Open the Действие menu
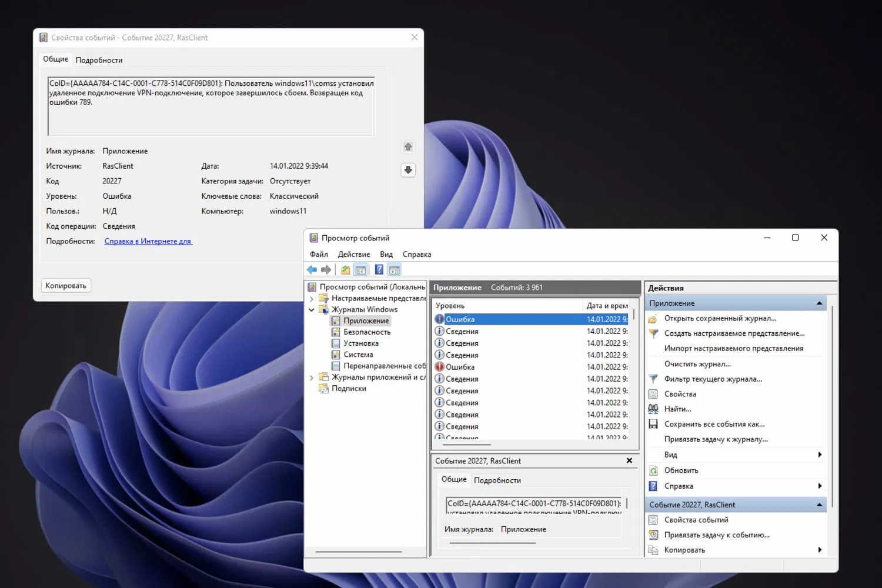This screenshot has width=882, height=588. click(x=354, y=255)
